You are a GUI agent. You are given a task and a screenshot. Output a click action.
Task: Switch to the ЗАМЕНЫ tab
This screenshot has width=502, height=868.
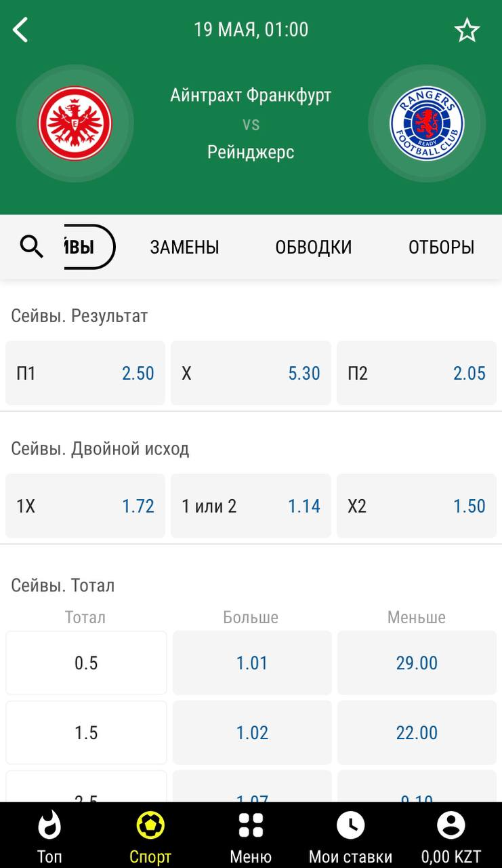click(184, 248)
